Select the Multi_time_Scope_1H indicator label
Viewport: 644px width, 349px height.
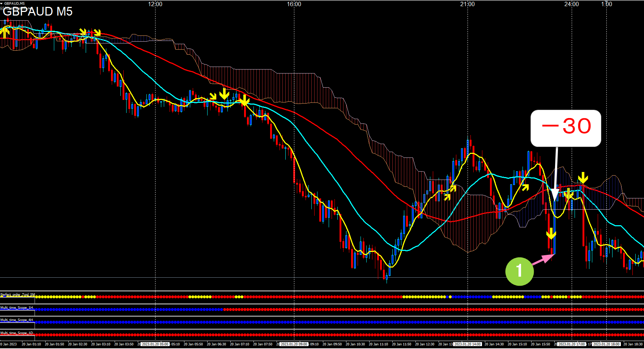(17, 307)
